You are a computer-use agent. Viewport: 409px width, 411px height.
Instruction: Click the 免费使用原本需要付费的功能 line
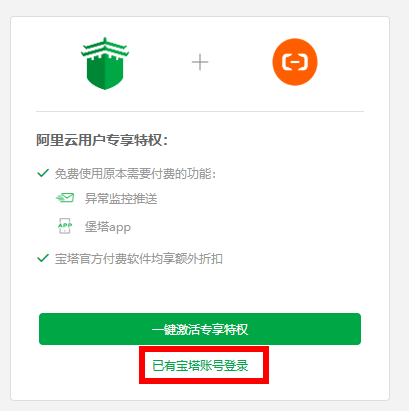click(135, 174)
